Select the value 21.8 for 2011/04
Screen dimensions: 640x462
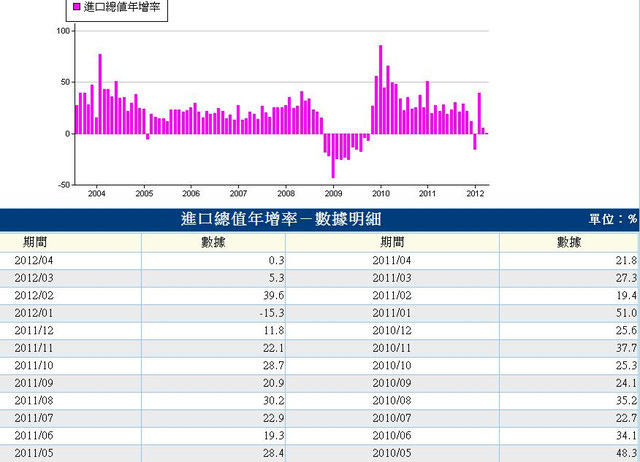(569, 260)
